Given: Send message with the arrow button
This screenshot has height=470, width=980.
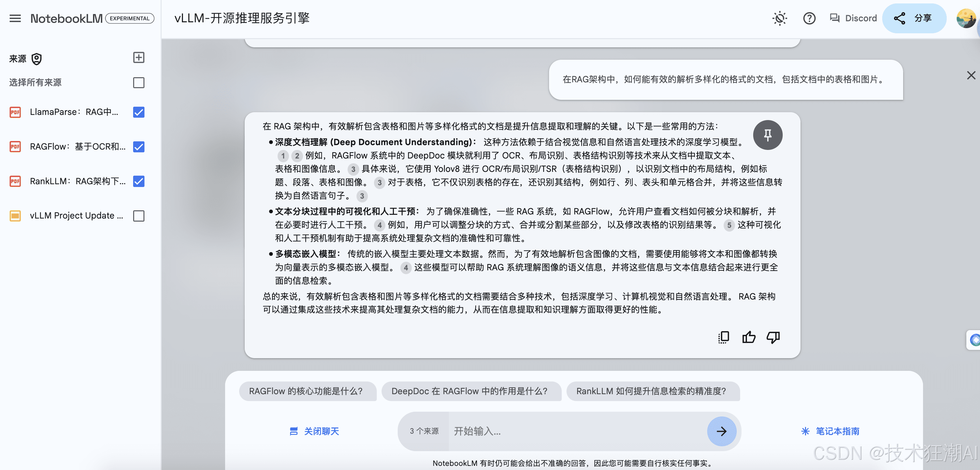Looking at the screenshot, I should 721,431.
